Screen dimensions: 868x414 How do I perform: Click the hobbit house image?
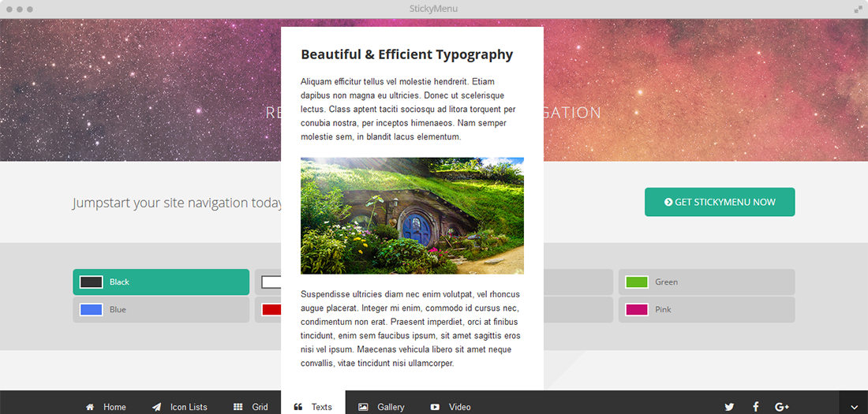tap(413, 216)
